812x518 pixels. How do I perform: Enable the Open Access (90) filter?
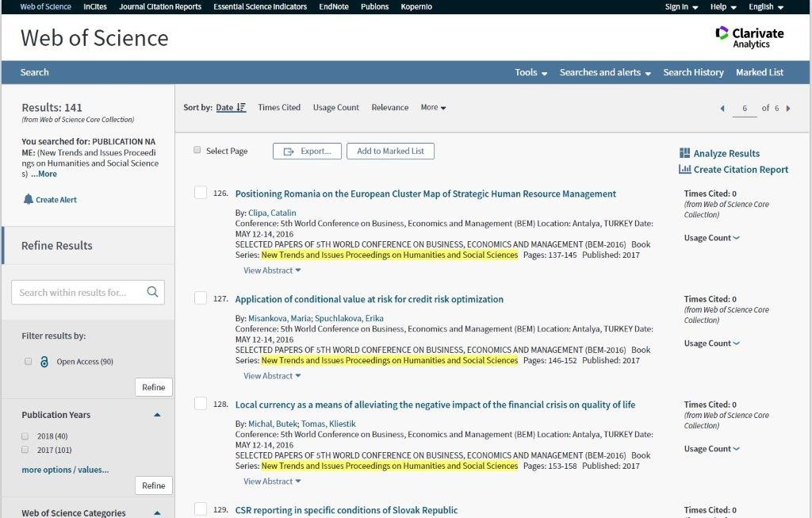pyautogui.click(x=29, y=362)
